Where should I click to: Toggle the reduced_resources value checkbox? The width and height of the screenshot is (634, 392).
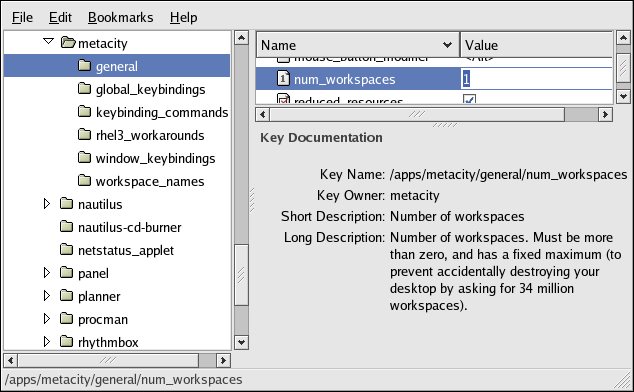coord(469,99)
